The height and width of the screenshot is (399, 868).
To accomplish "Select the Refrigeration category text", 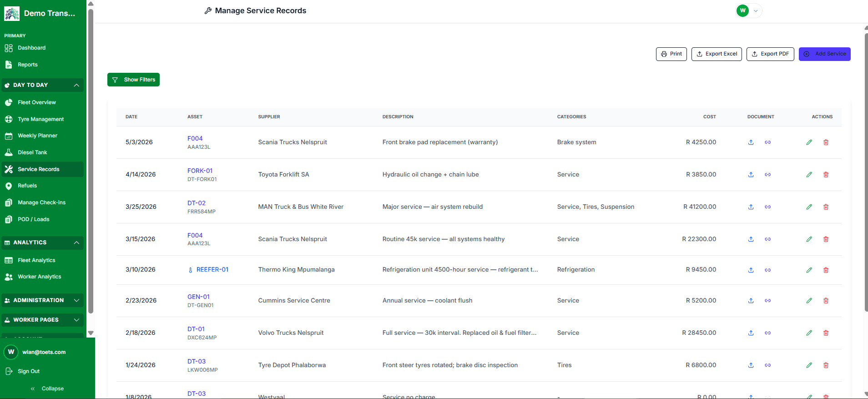I will click(576, 270).
